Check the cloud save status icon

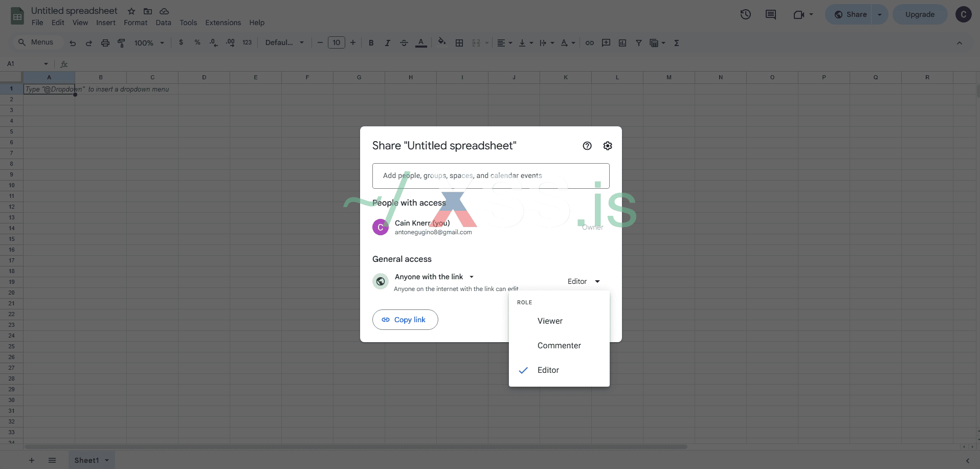coord(164,11)
